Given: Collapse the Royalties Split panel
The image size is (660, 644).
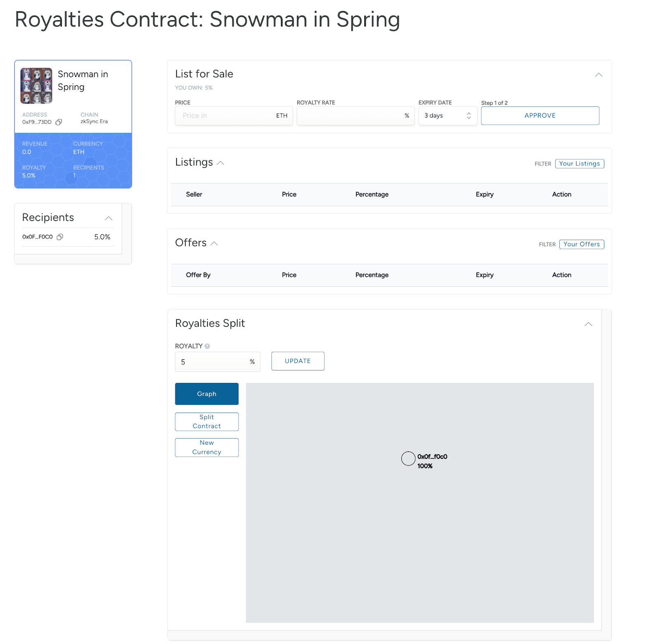Looking at the screenshot, I should coord(588,324).
